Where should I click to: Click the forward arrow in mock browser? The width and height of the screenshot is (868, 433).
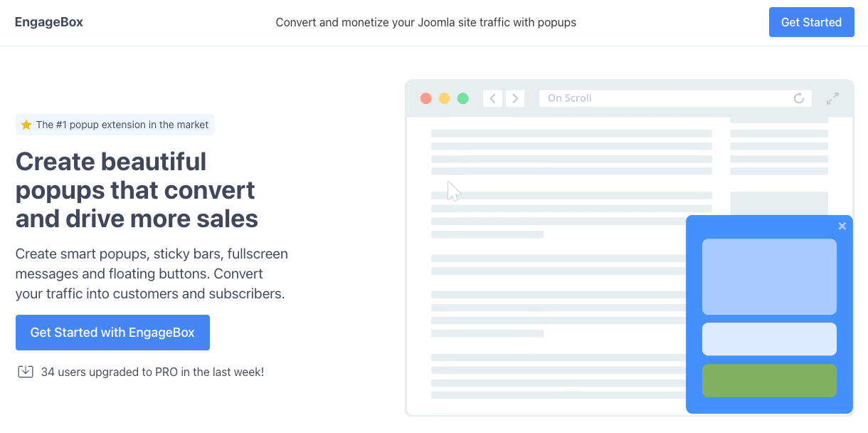(515, 98)
